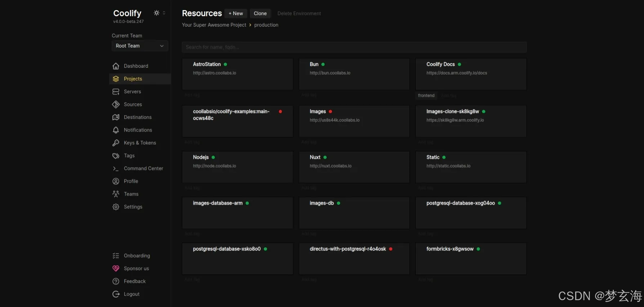644x307 pixels.
Task: Open Notifications menu entry
Action: [140, 130]
